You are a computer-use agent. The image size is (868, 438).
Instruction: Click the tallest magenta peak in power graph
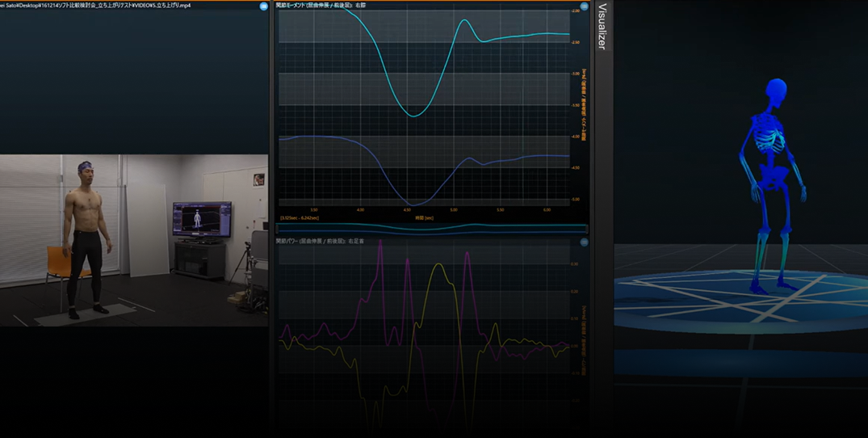point(380,242)
